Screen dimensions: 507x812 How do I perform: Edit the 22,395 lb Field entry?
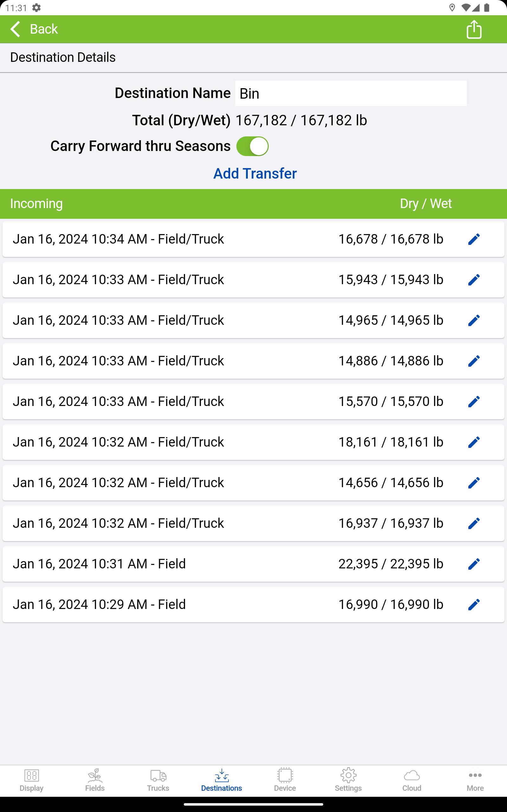point(474,564)
